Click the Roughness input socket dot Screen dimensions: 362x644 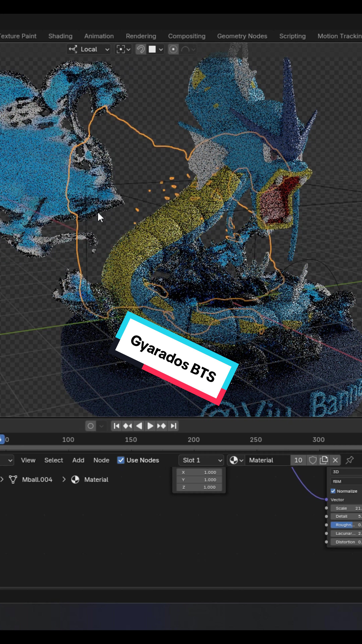point(326,525)
